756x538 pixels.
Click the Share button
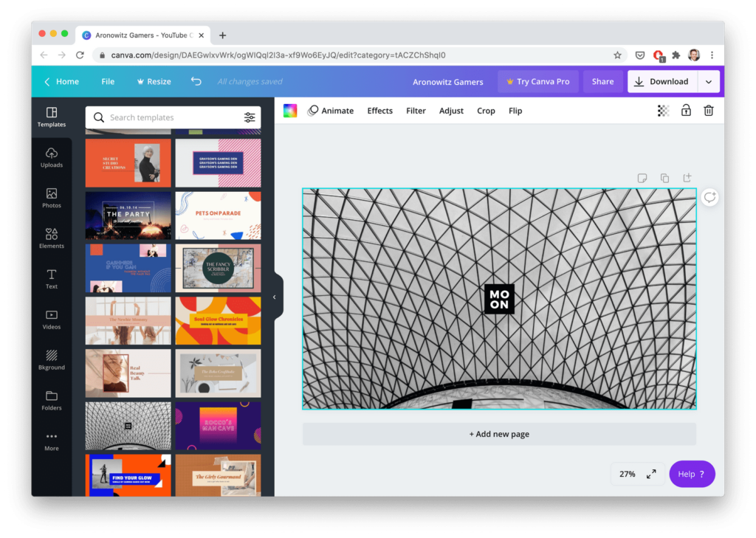(602, 81)
